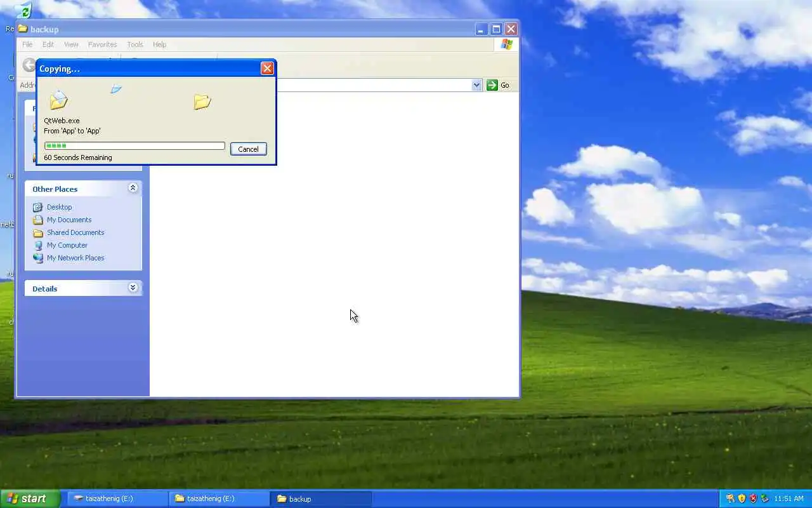Screen dimensions: 812x508
Task: Open My Network Places link
Action: [x=75, y=258]
